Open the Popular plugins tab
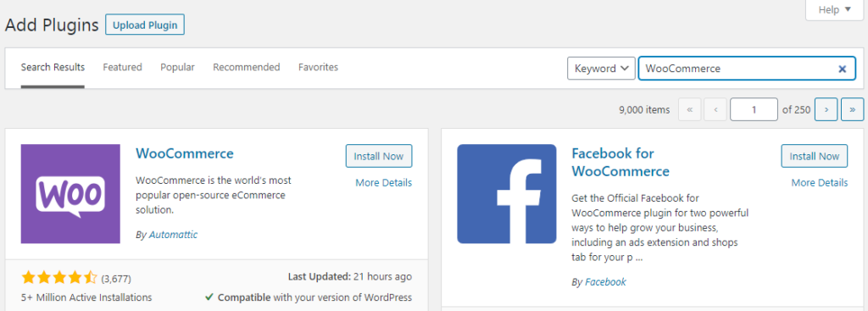The image size is (868, 311). click(x=178, y=67)
